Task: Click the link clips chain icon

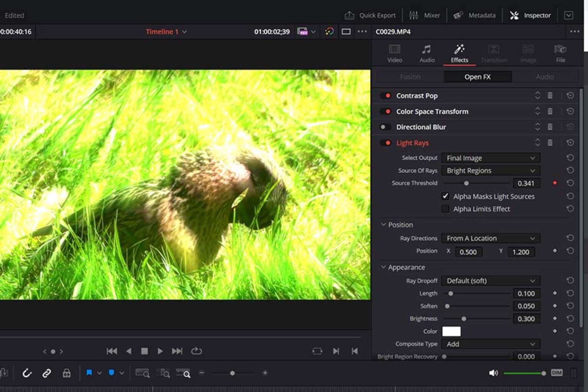Action: [47, 373]
